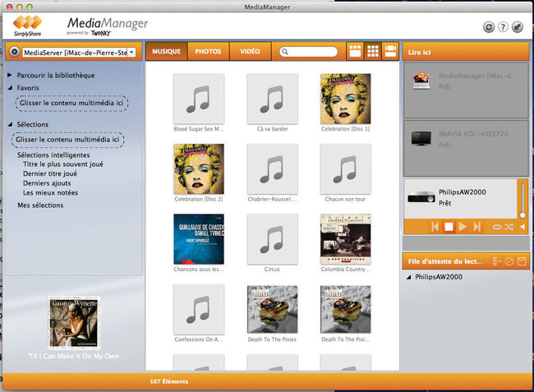Click the playlist add icon in queue header
534x392 pixels.
coord(497,261)
